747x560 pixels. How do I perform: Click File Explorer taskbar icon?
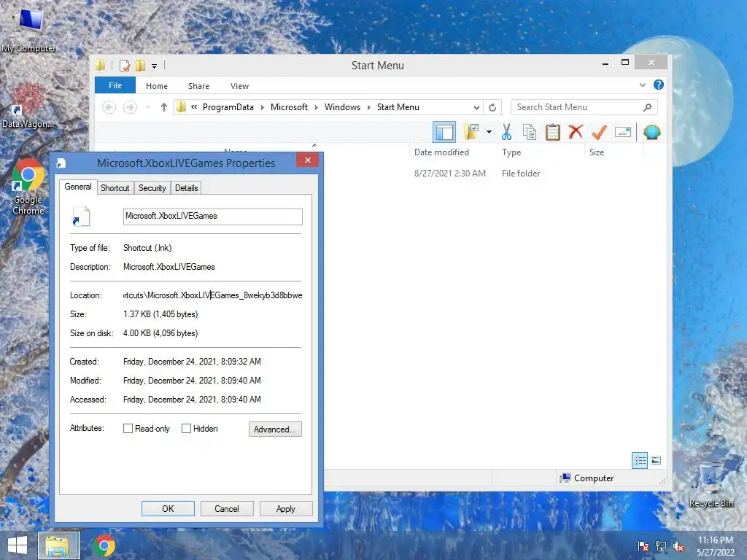coord(58,545)
